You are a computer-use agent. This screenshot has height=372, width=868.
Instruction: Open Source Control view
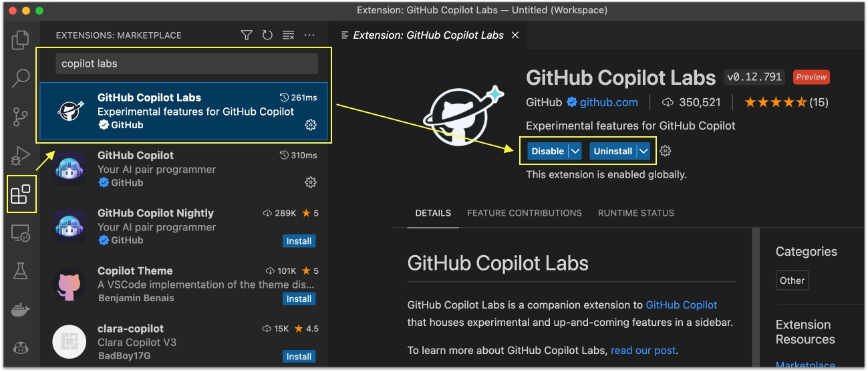[21, 118]
